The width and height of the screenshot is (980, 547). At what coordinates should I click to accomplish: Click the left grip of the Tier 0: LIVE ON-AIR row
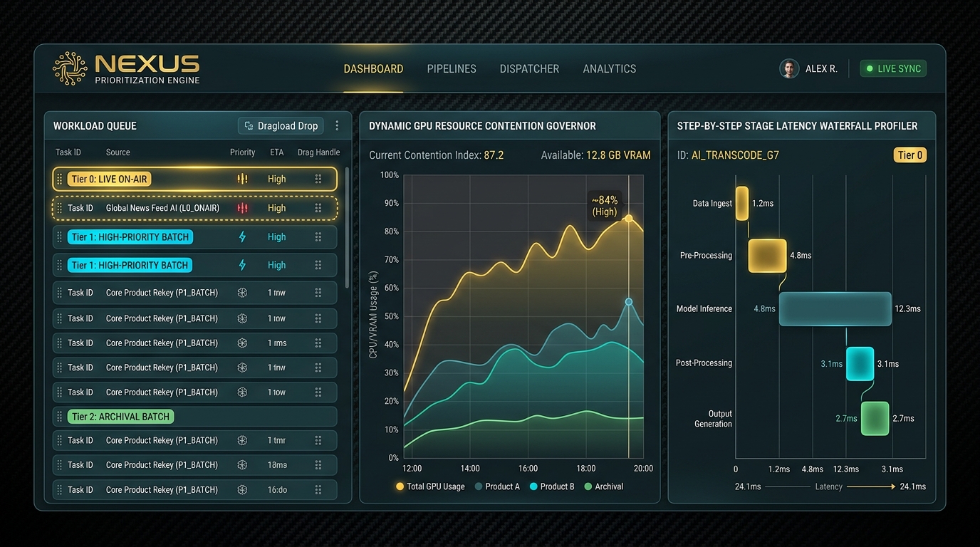click(60, 179)
